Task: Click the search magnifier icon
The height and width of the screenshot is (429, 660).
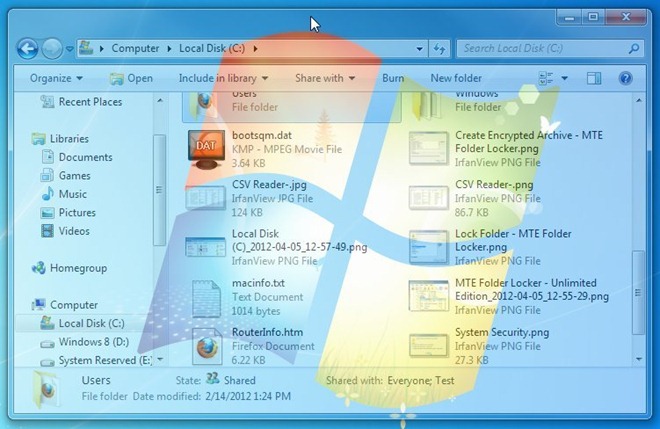Action: tap(634, 49)
